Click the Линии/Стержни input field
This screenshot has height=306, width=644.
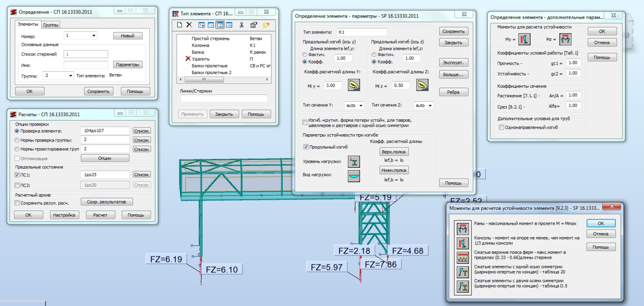click(224, 99)
